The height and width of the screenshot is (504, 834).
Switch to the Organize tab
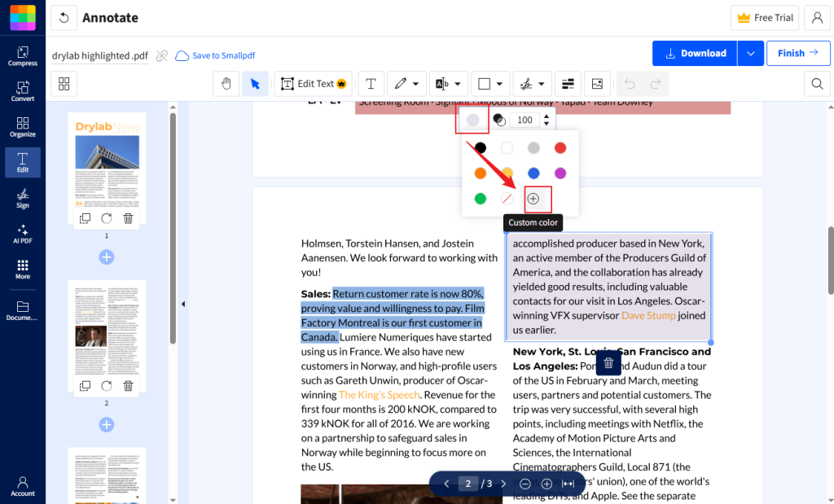[23, 126]
